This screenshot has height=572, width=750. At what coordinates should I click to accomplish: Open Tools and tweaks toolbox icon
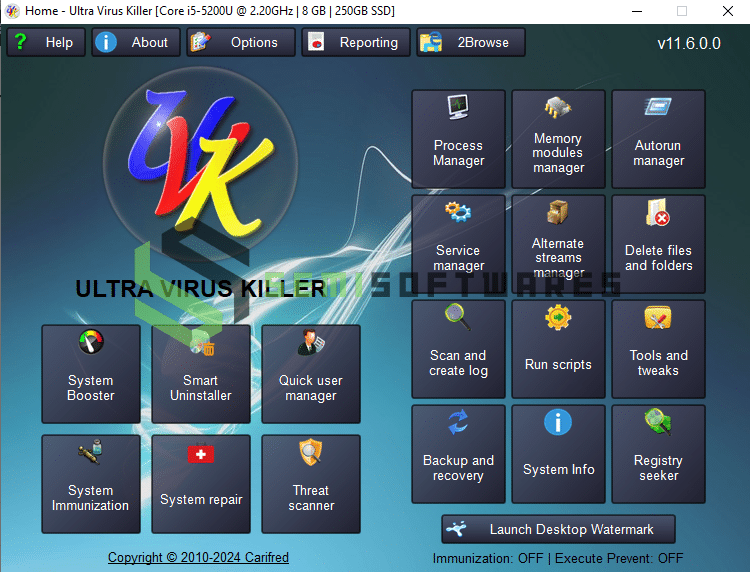(x=658, y=318)
